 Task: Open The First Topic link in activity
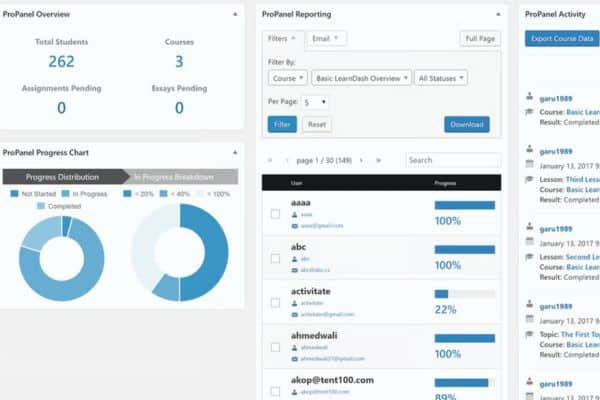[x=580, y=334]
